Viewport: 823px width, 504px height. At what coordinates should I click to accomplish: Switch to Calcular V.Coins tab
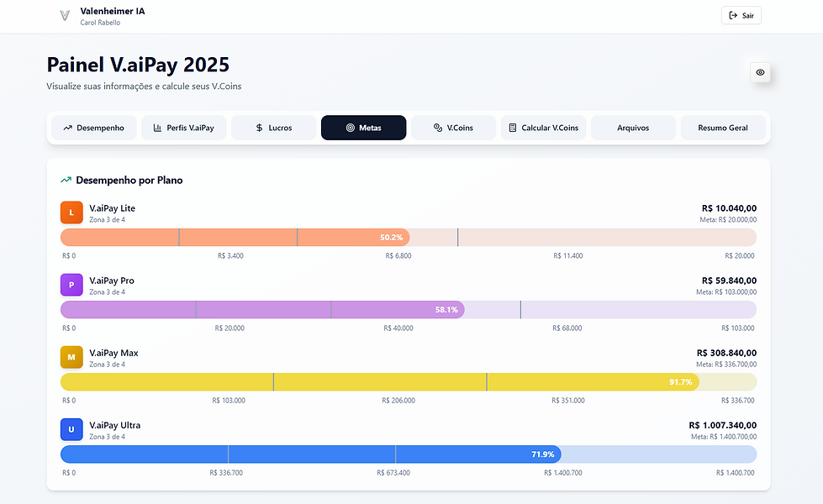(543, 128)
